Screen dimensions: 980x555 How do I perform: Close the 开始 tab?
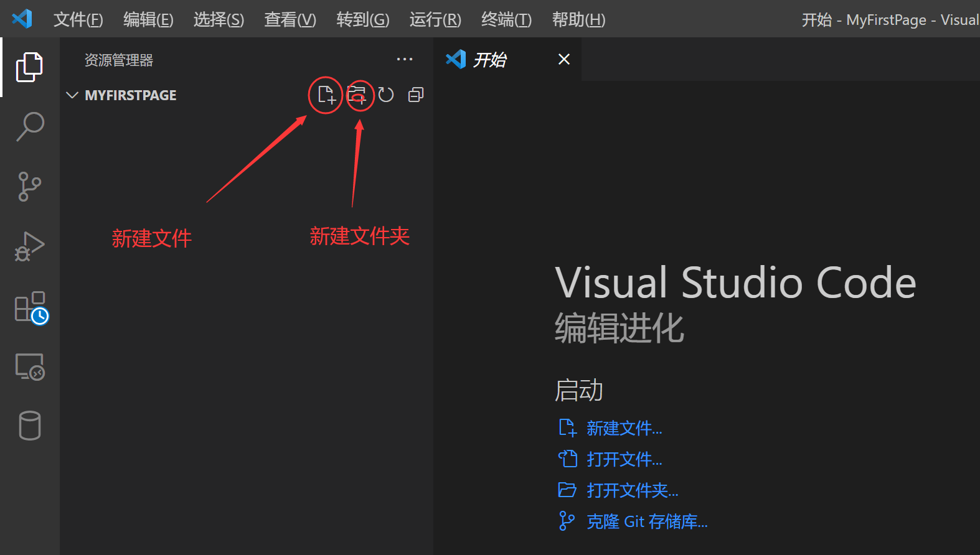(x=564, y=59)
